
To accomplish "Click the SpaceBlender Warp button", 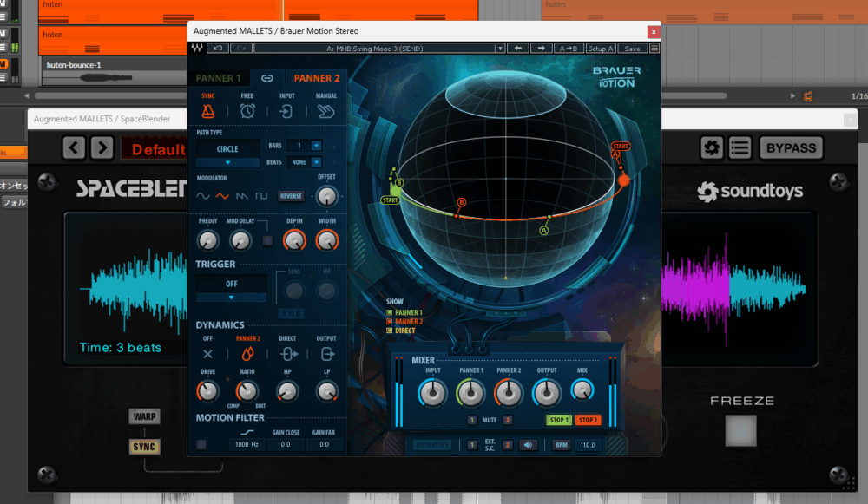I will (x=144, y=416).
